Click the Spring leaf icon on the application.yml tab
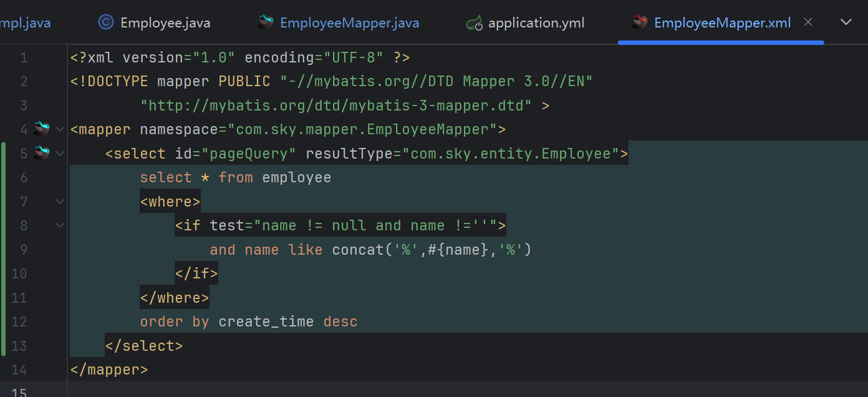The height and width of the screenshot is (397, 868). pos(475,23)
